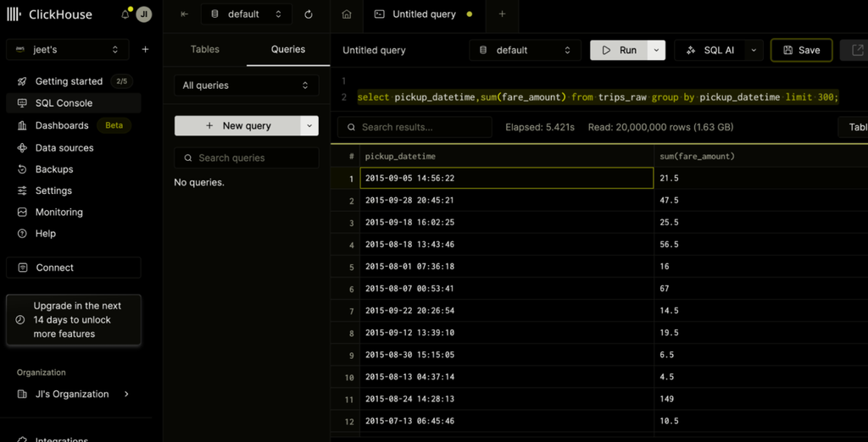This screenshot has height=442, width=868.
Task: Open the Run button dropdown arrow
Action: [x=657, y=50]
